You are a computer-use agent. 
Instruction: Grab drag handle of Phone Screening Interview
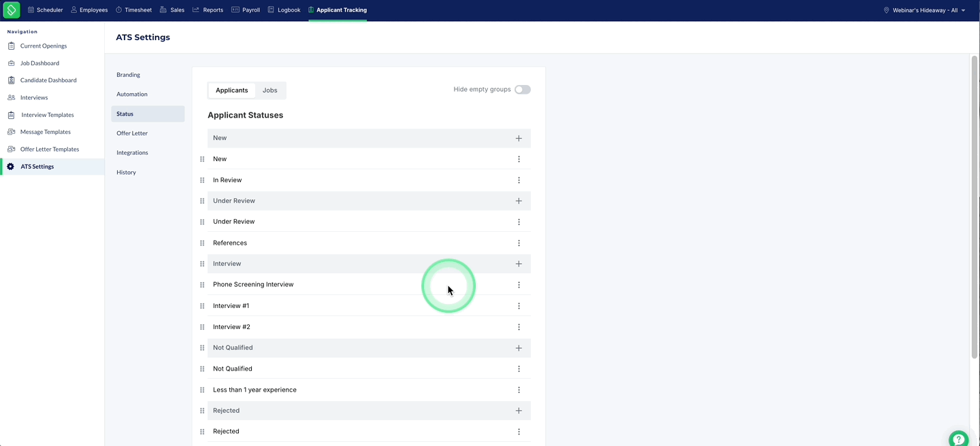click(x=202, y=285)
